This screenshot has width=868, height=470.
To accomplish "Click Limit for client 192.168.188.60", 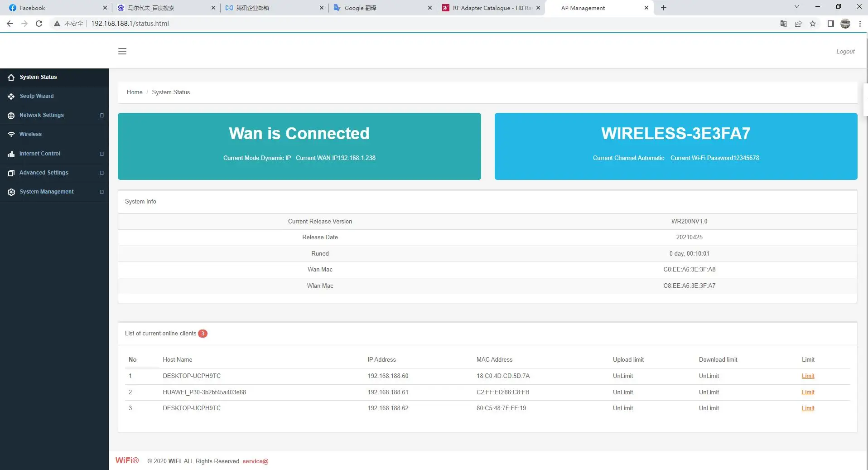I will point(808,376).
